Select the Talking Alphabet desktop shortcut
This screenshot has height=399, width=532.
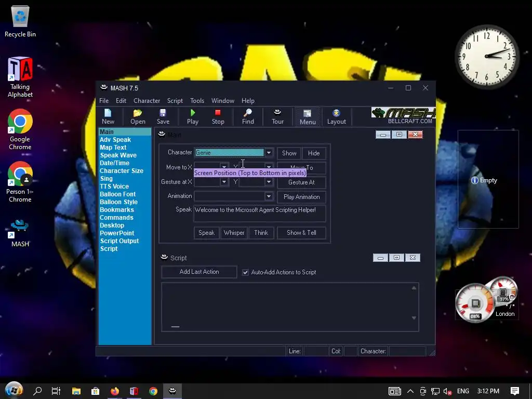tap(20, 77)
